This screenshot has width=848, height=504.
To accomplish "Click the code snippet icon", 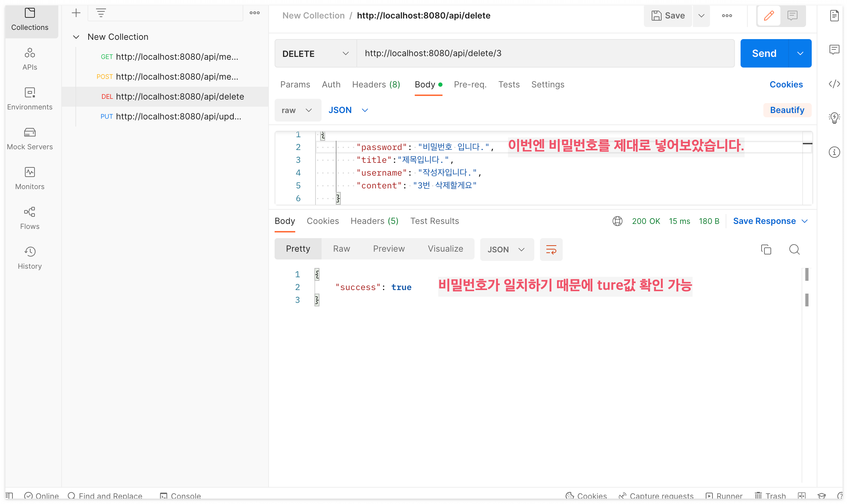I will tap(834, 84).
